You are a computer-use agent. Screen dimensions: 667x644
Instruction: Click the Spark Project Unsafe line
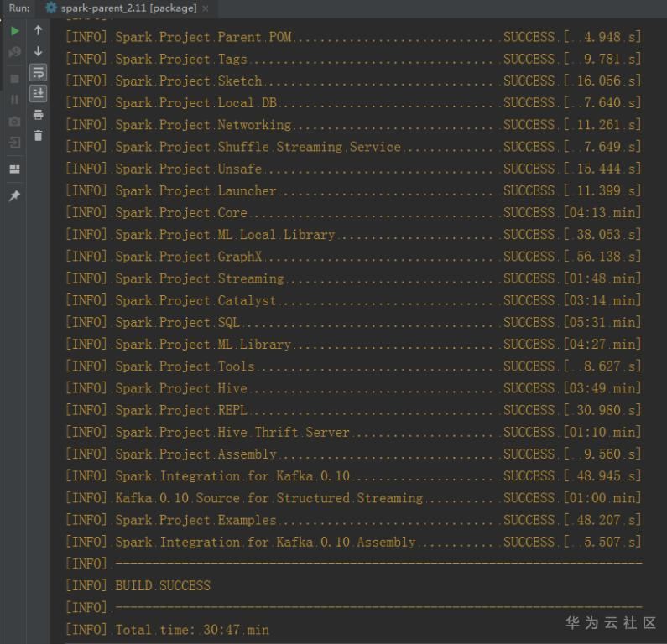(x=353, y=169)
